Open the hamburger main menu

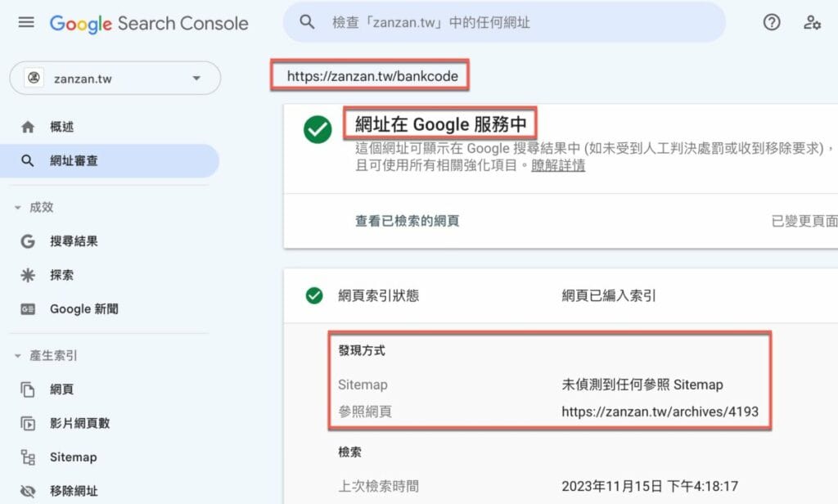point(26,22)
